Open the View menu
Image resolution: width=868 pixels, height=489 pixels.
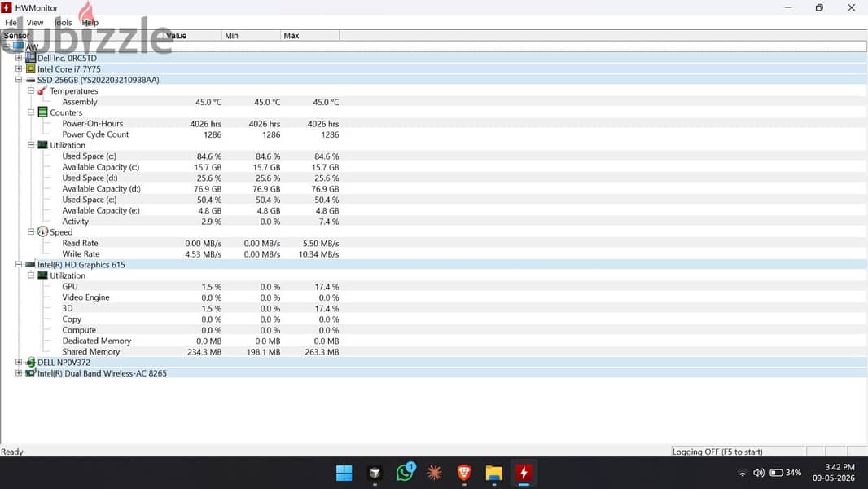pos(34,23)
